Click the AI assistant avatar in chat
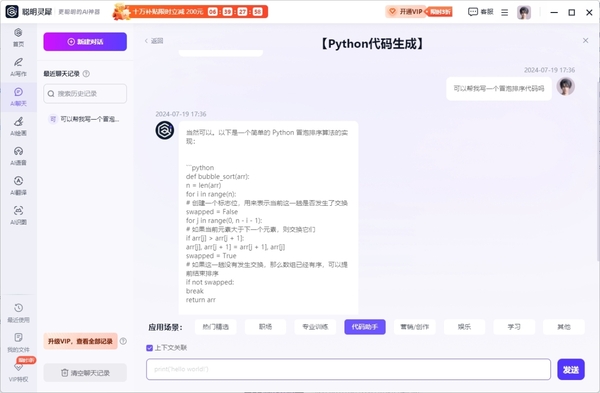 pos(165,130)
